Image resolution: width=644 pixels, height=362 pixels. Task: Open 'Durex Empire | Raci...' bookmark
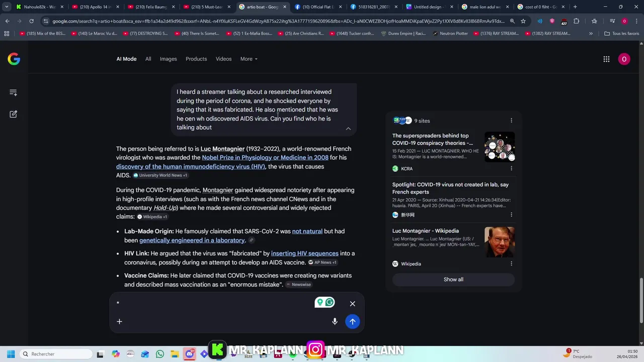pyautogui.click(x=403, y=33)
